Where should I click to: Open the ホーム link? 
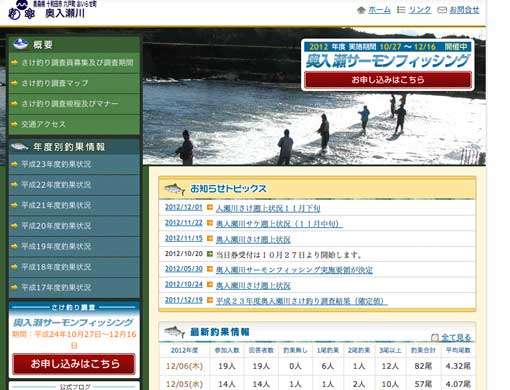379,10
